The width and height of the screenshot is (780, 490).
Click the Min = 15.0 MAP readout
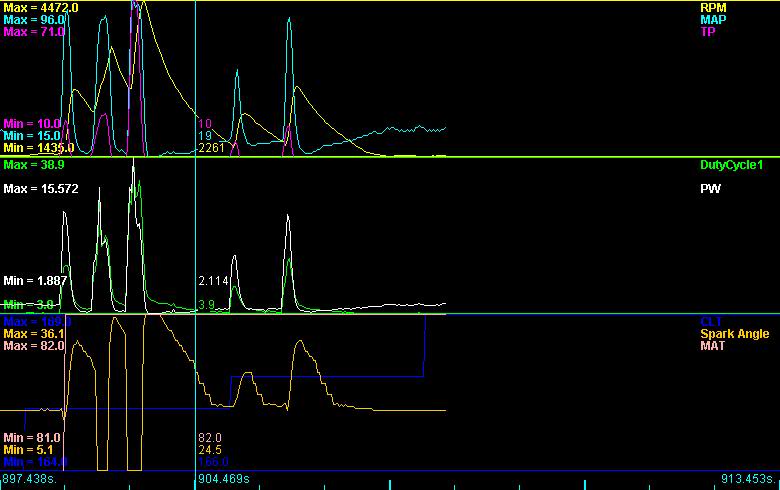(x=32, y=136)
